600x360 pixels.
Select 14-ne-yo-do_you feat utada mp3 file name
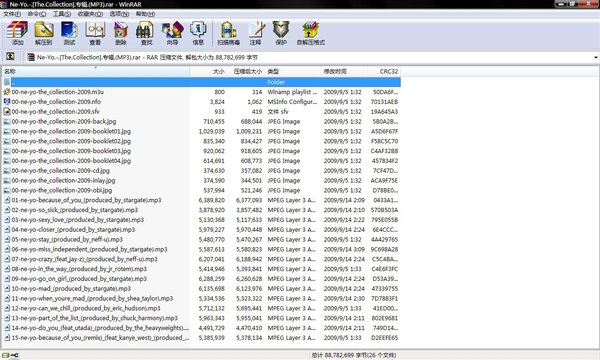pos(100,328)
